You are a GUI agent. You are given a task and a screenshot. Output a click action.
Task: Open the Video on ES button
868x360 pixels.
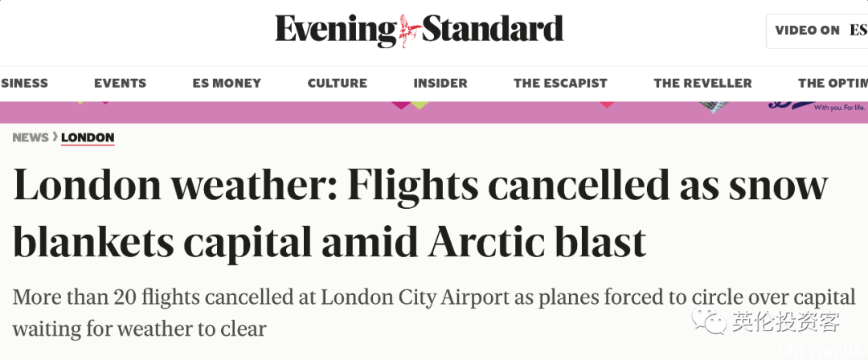click(x=817, y=31)
